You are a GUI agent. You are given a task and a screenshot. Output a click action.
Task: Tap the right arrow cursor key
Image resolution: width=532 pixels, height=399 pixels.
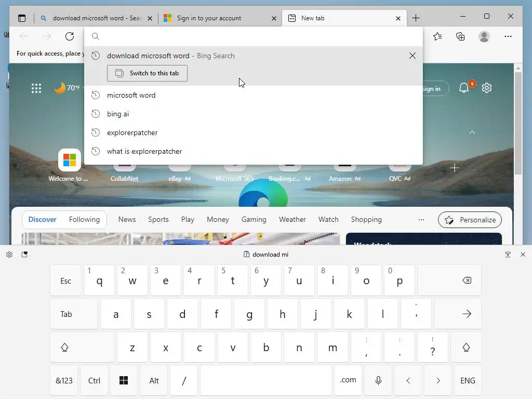pos(438,381)
